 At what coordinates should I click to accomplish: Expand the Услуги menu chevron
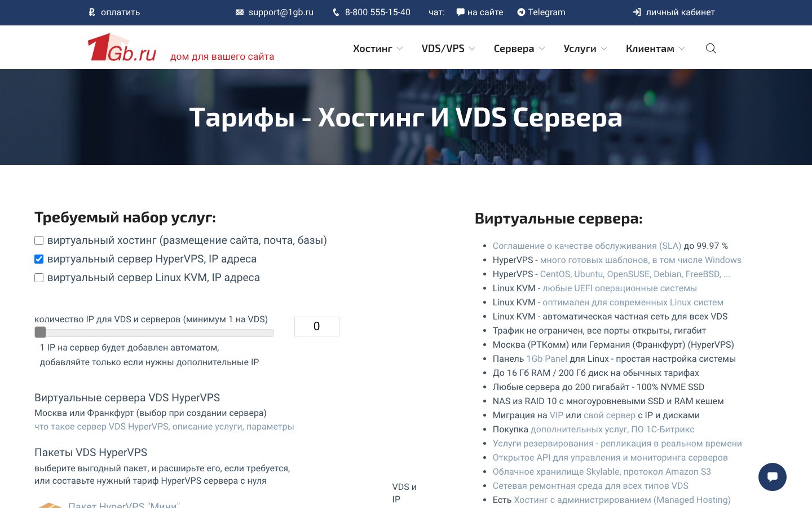pyautogui.click(x=604, y=49)
